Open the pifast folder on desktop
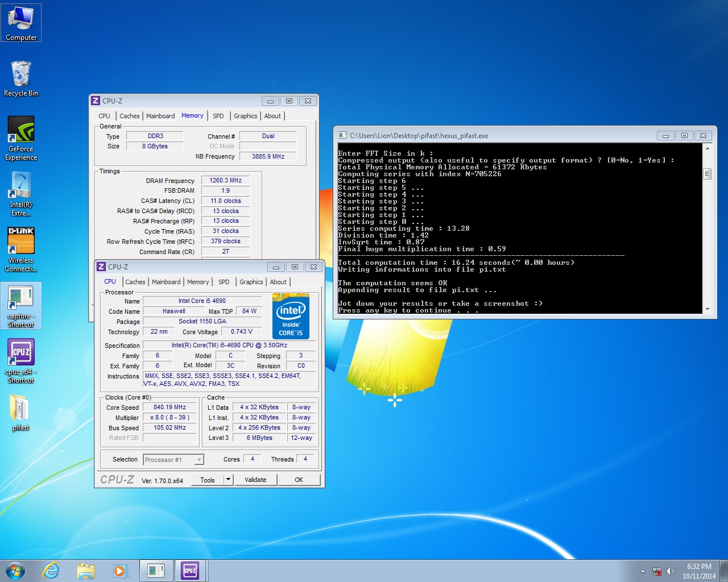Viewport: 728px width, 582px height. point(21,413)
